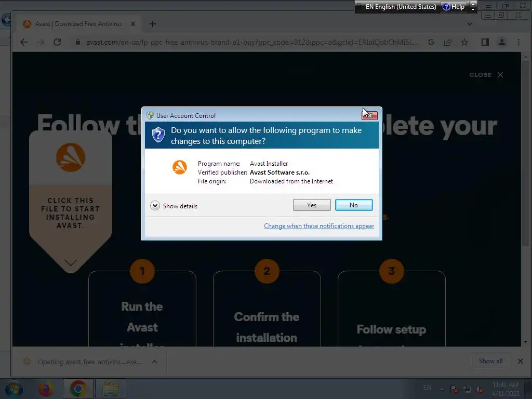Expand download item options chevron
Screen dimensions: 532x399
pos(154,362)
